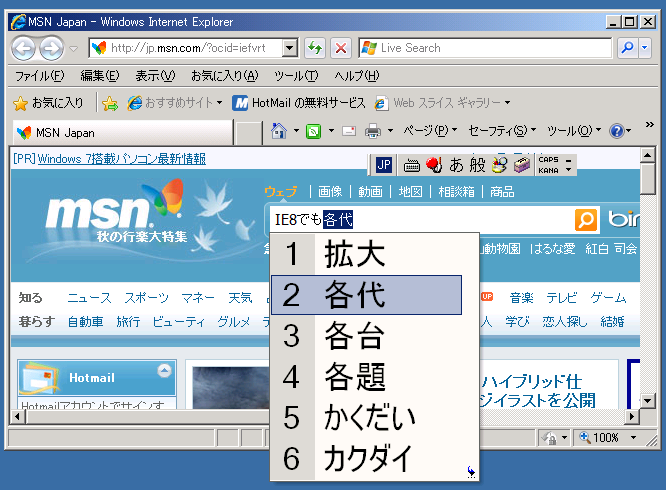Click the security zone icon in status bar
666x490 pixels.
tap(549, 438)
